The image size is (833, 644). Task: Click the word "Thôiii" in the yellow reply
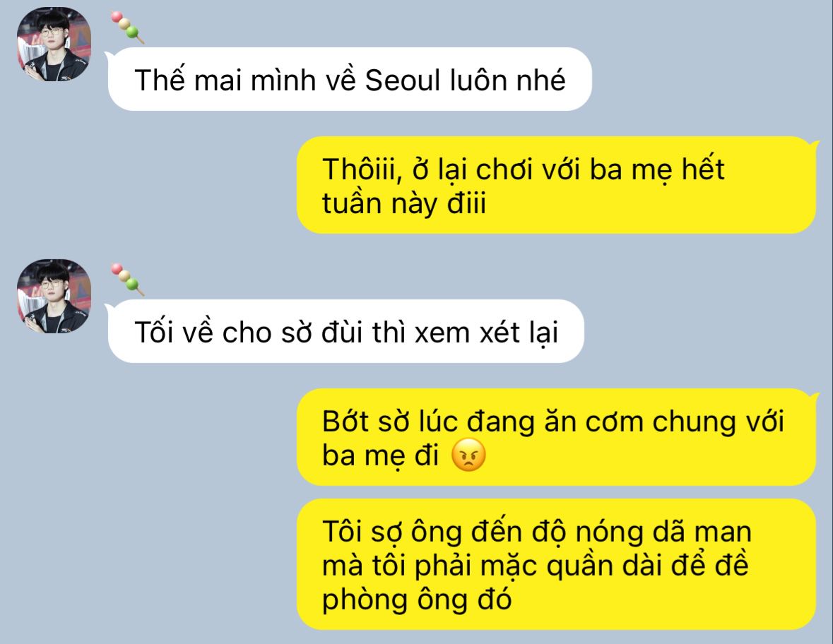360,169
